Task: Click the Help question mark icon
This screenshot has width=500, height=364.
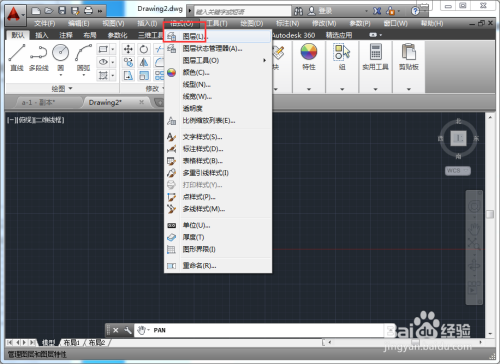Action: (415, 11)
